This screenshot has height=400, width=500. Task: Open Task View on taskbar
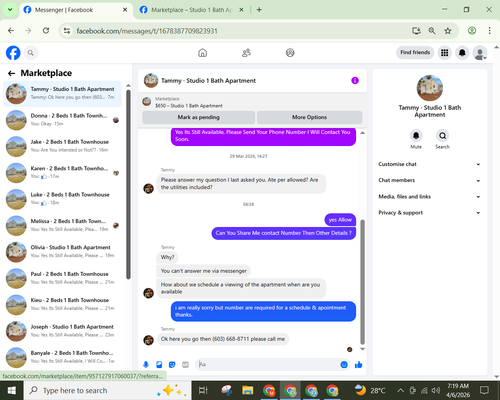[x=203, y=390]
